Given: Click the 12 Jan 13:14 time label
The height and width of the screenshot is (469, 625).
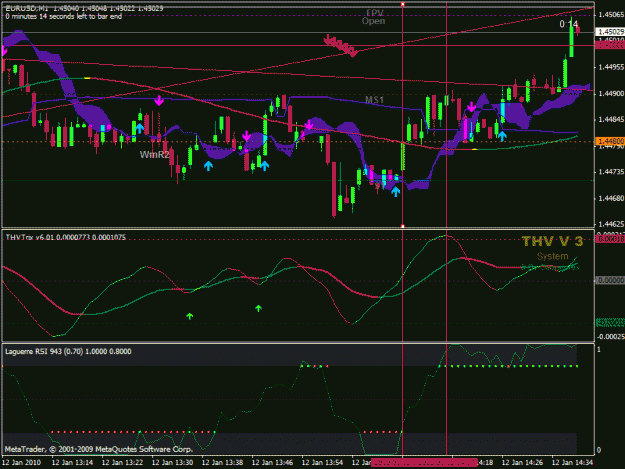Looking at the screenshot, I should point(73,463).
